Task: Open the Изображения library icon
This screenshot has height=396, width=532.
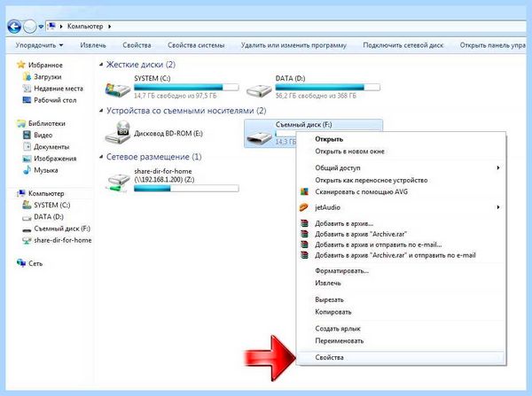Action: click(27, 159)
